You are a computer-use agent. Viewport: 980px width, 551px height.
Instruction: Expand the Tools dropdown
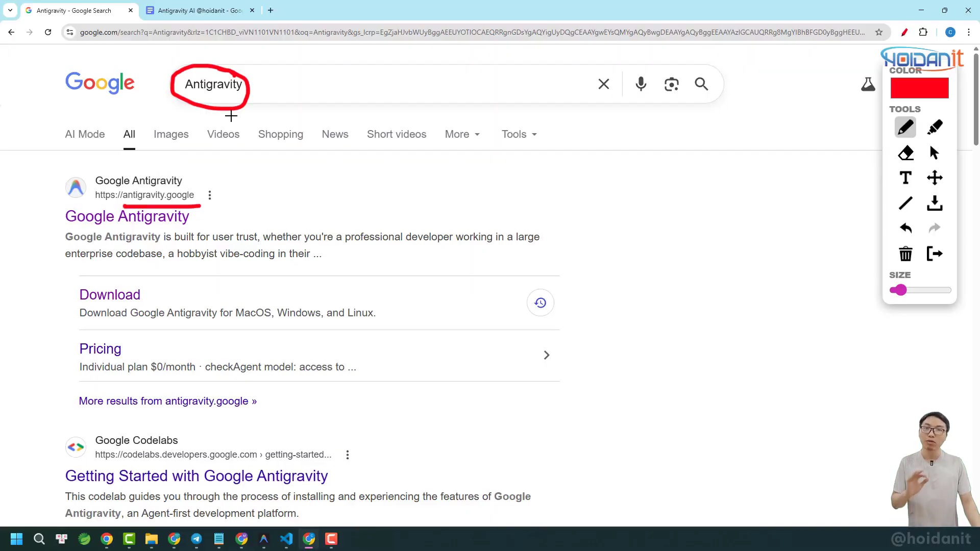[519, 134]
